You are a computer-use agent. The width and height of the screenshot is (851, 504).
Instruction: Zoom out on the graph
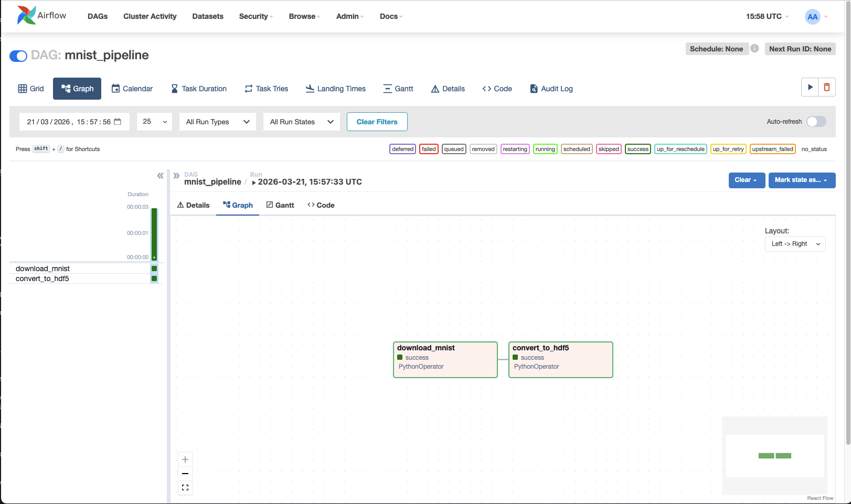[185, 474]
